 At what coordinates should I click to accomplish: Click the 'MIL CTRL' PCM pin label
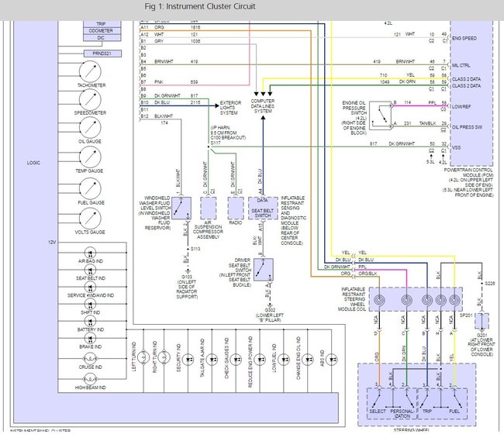(461, 65)
